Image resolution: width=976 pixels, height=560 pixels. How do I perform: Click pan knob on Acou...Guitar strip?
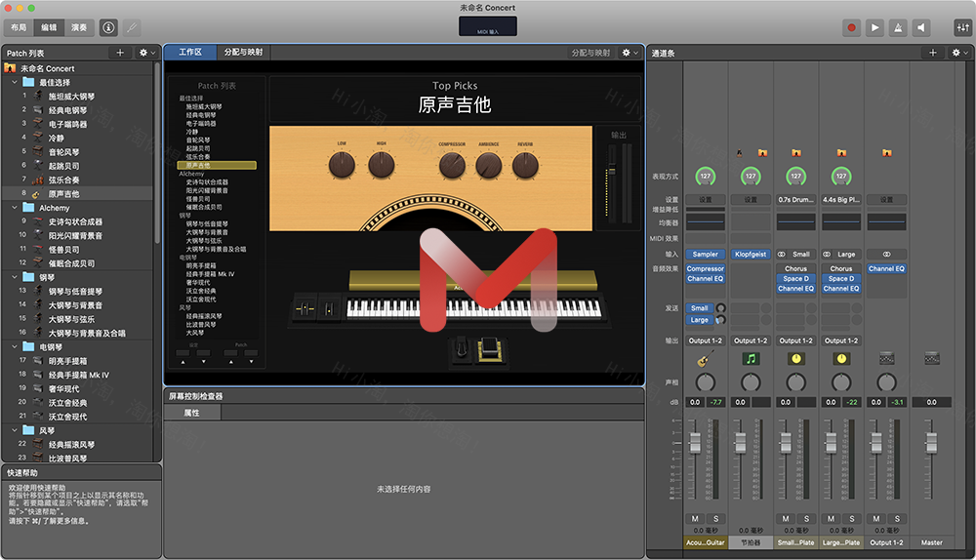click(706, 382)
